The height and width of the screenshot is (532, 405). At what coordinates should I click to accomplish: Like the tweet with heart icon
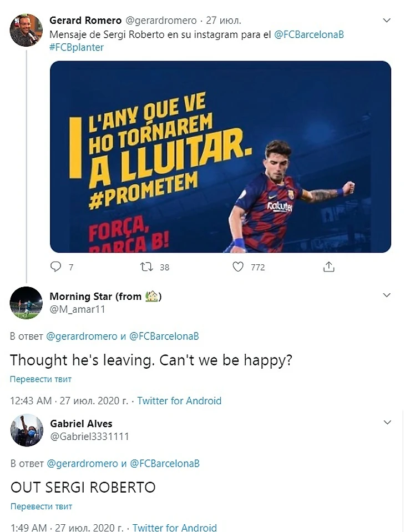pos(238,267)
